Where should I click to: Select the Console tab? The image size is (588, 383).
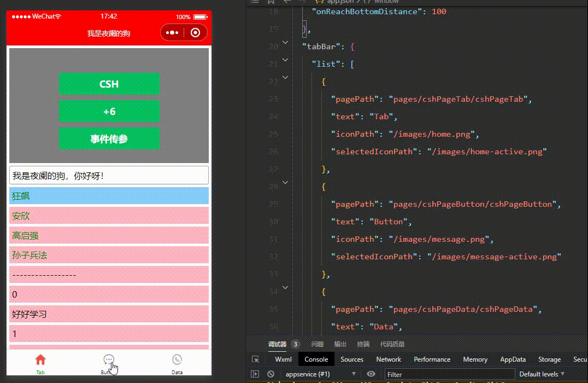pyautogui.click(x=316, y=359)
